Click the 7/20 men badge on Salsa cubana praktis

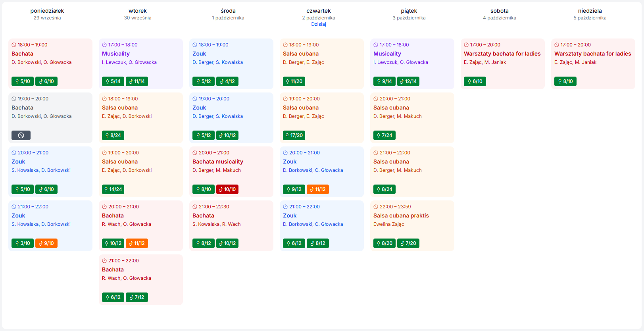[408, 243]
